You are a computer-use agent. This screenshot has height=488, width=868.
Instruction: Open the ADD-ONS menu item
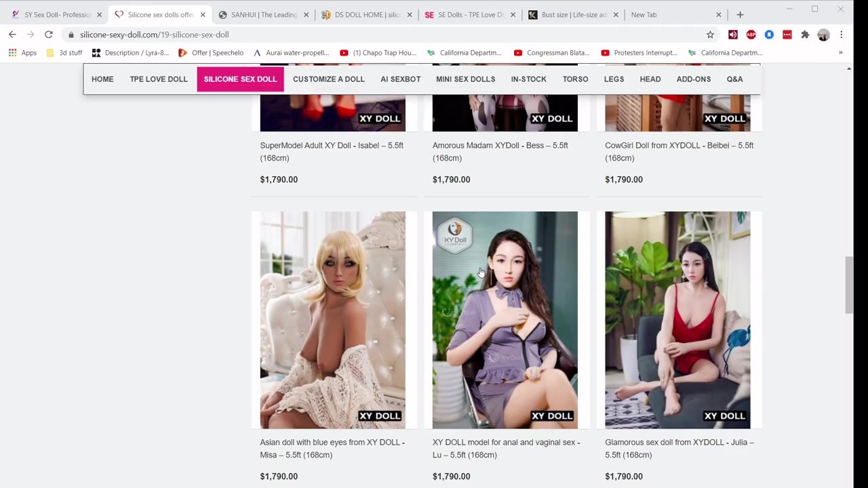pos(694,79)
